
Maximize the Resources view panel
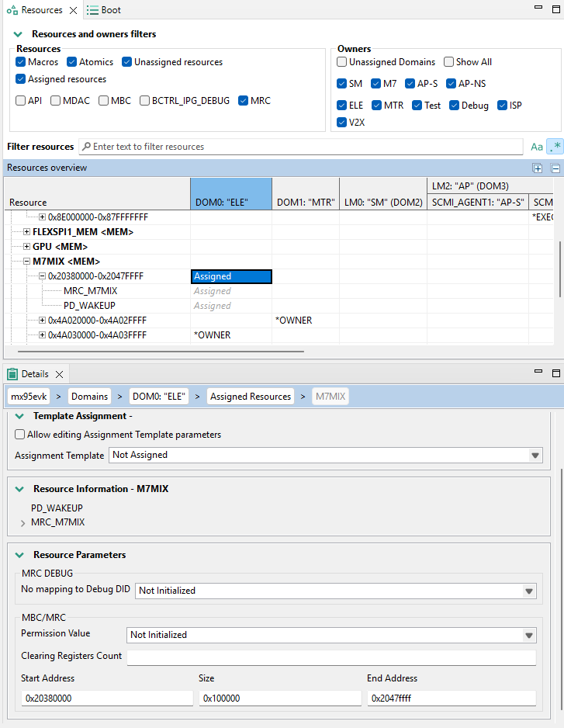(x=556, y=9)
